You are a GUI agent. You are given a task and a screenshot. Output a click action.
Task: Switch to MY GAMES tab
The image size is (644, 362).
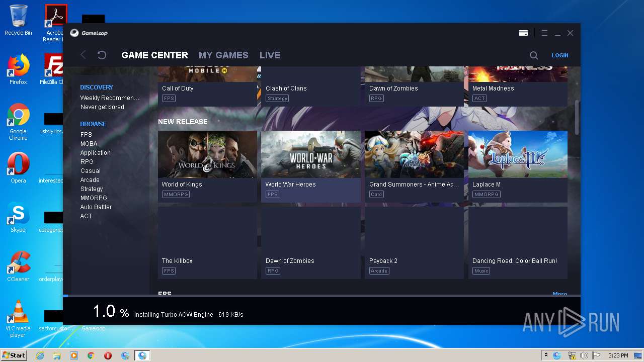tap(223, 55)
